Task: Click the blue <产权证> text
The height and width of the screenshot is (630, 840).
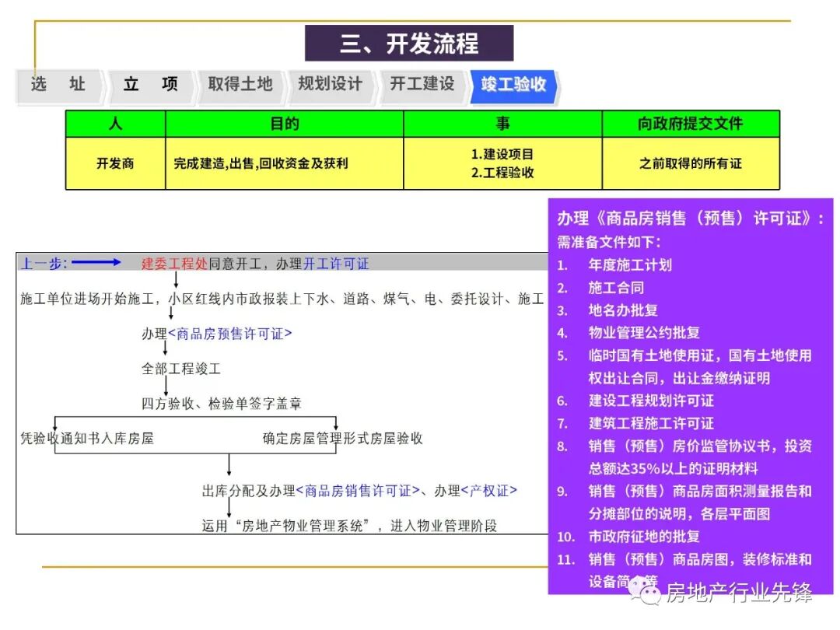Action: (x=489, y=491)
